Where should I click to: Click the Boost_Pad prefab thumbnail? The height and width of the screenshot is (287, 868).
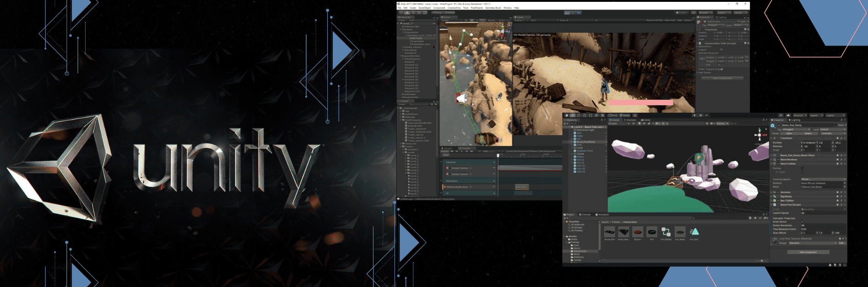[x=610, y=232]
